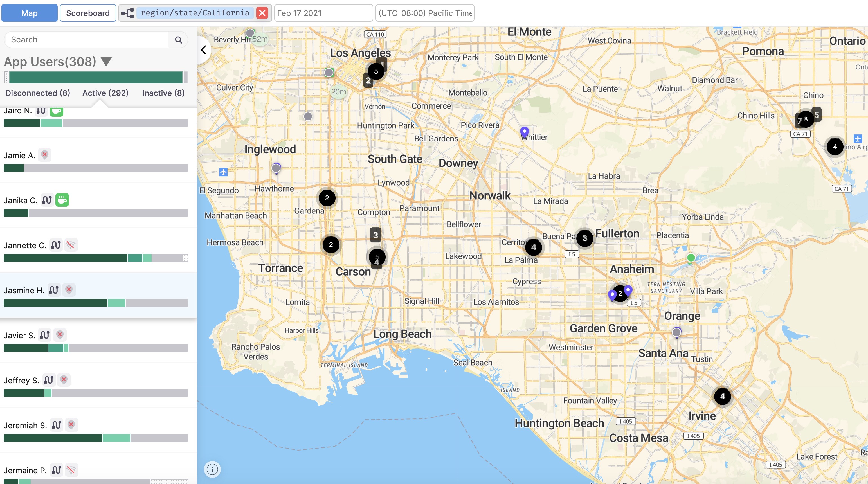
Task: Select the Disconnected (8) filter tab
Action: tap(38, 93)
